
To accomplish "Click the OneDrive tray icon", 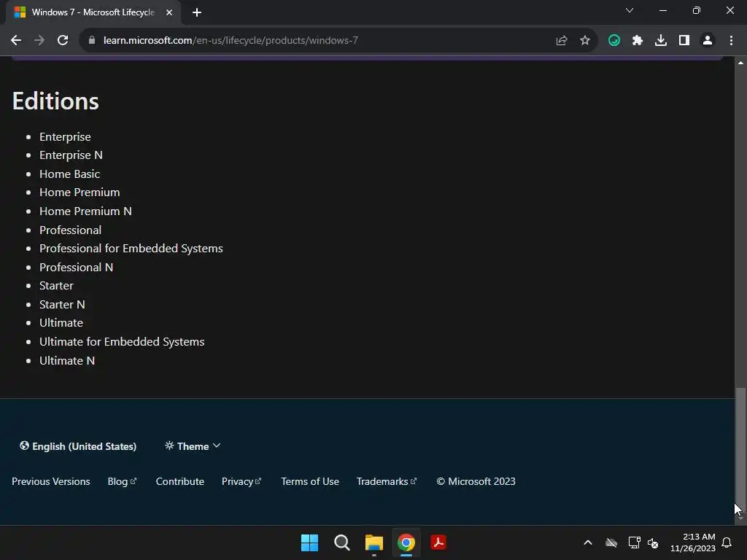I will pyautogui.click(x=611, y=542).
